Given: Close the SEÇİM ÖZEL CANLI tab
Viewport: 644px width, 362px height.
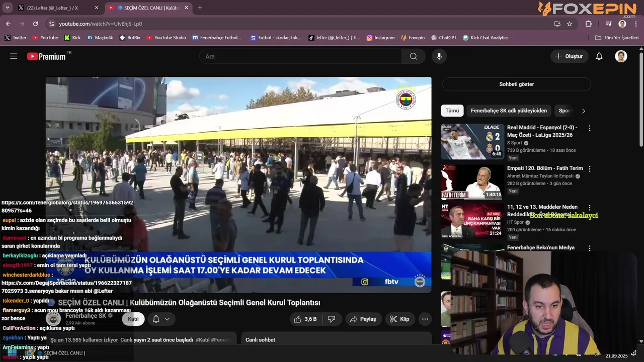Looking at the screenshot, I should (x=187, y=8).
